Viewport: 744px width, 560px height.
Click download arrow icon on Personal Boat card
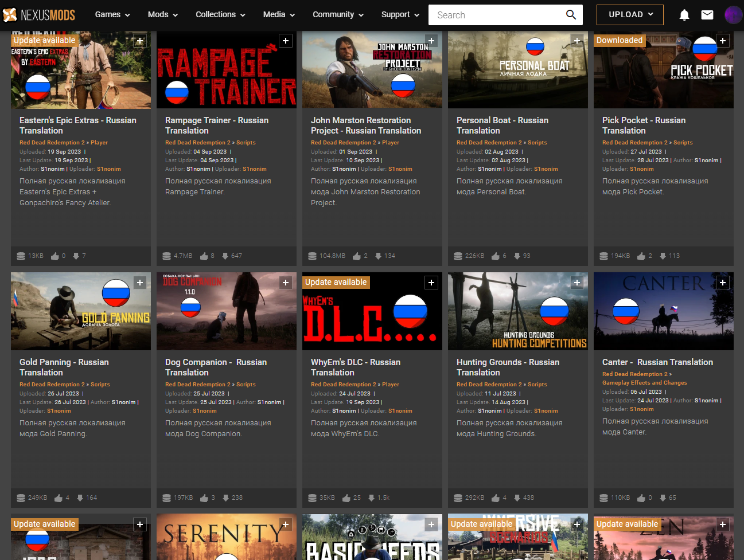(517, 256)
